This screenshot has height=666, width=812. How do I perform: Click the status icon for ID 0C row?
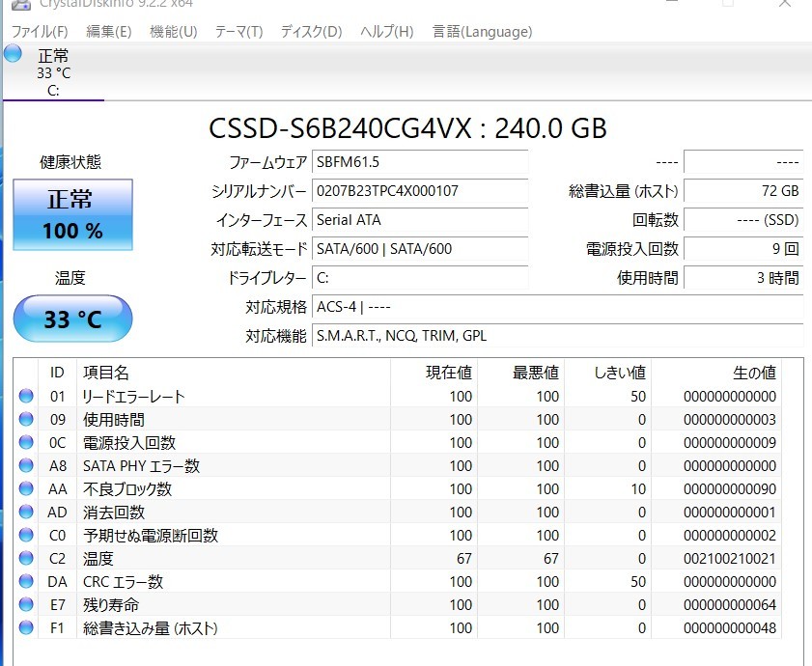point(26,442)
